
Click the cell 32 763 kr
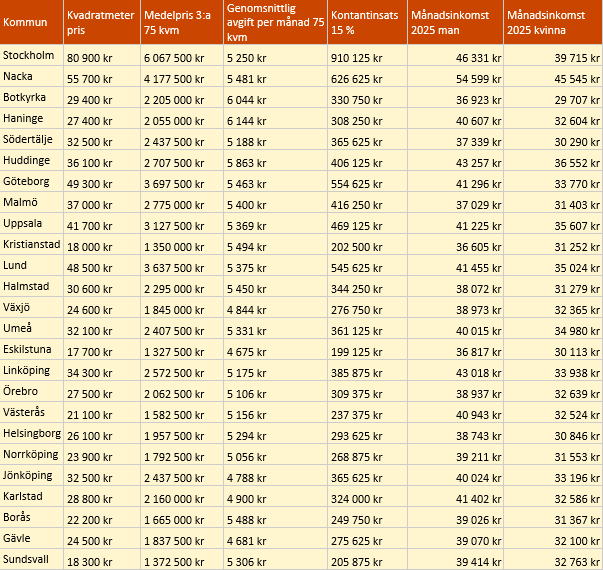pos(553,559)
